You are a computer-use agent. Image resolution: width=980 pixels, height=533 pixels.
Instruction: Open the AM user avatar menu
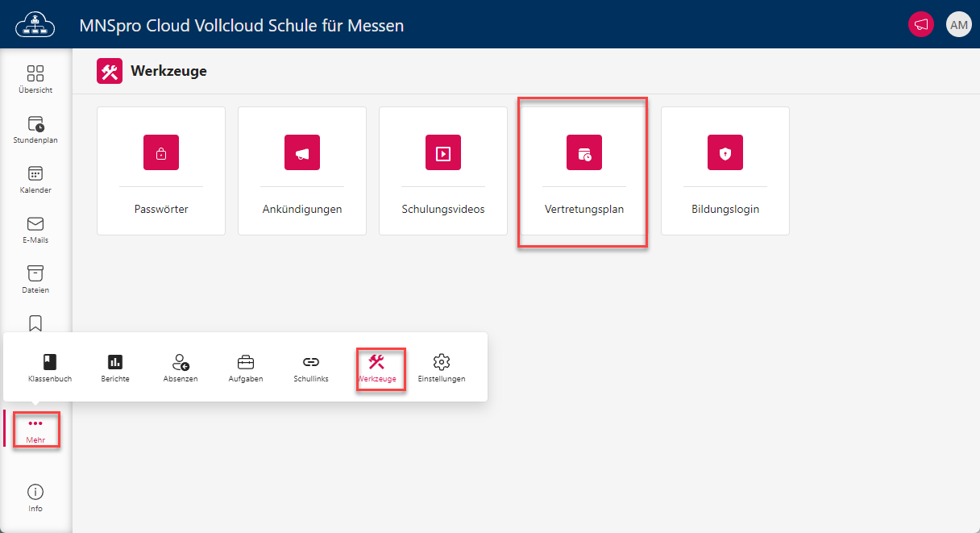coord(958,24)
